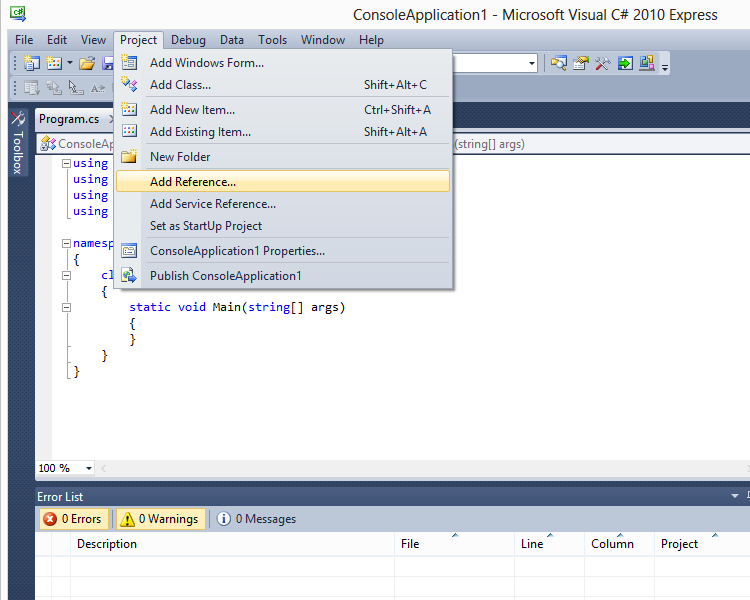This screenshot has width=750, height=600.
Task: Click the horizontal scrollbar left arrow
Action: pyautogui.click(x=104, y=468)
